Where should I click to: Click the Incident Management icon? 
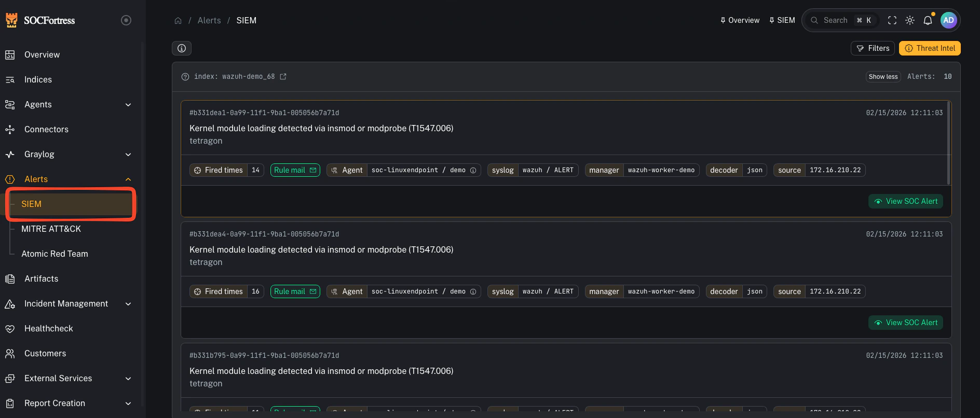(x=10, y=303)
